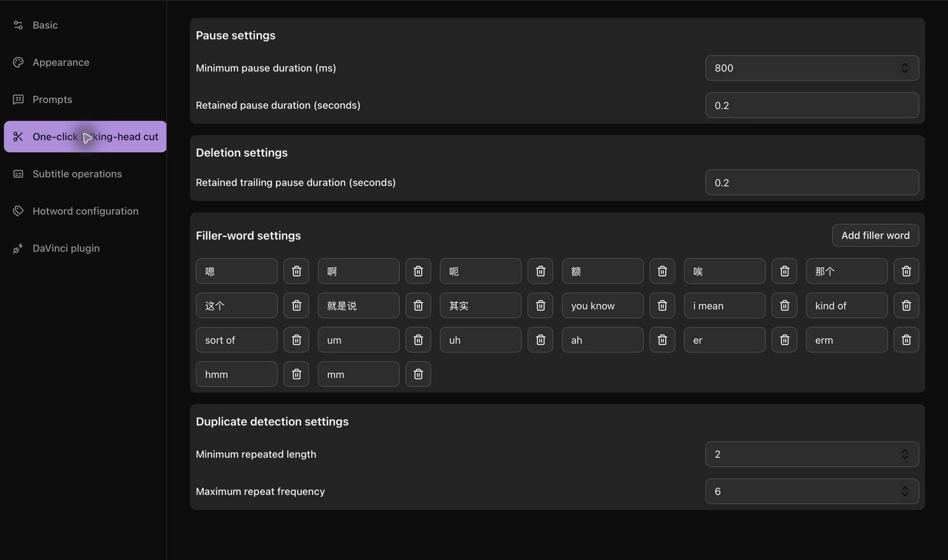
Task: Adjust Maximum repeat frequency stepper arrows
Action: pos(905,492)
